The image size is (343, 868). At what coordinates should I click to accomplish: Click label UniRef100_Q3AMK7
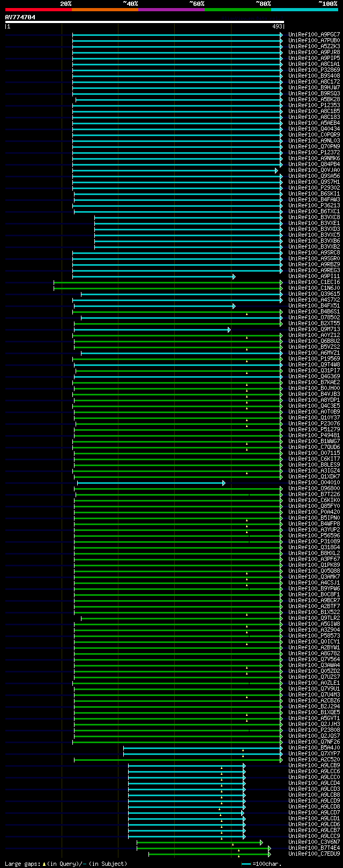coord(314,577)
